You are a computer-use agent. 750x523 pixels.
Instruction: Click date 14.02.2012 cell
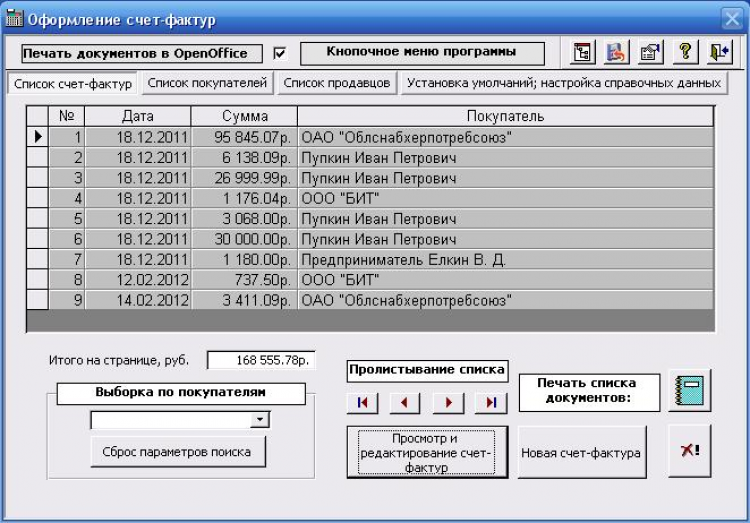tap(138, 300)
